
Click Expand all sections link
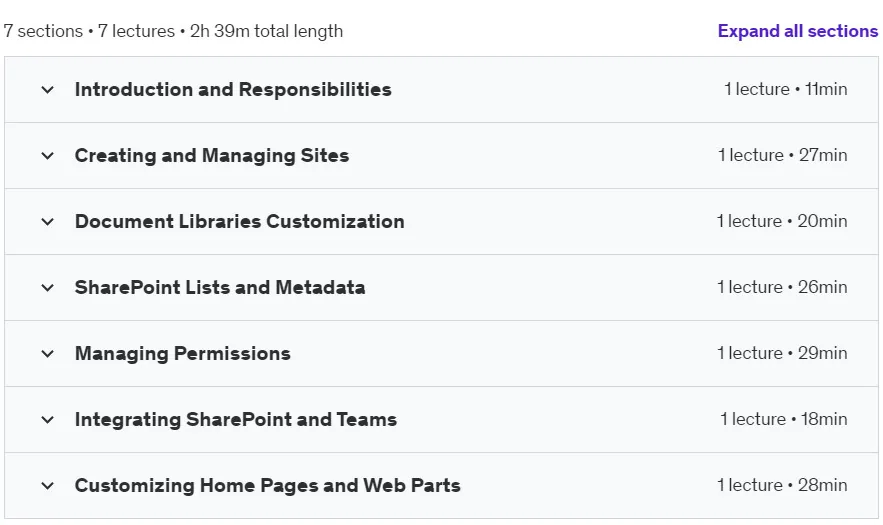pos(797,31)
